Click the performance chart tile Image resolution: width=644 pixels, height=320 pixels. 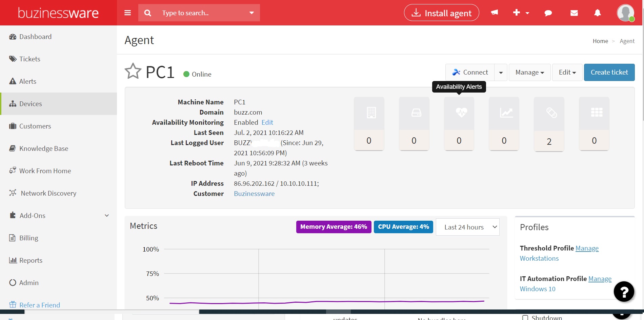(x=504, y=124)
